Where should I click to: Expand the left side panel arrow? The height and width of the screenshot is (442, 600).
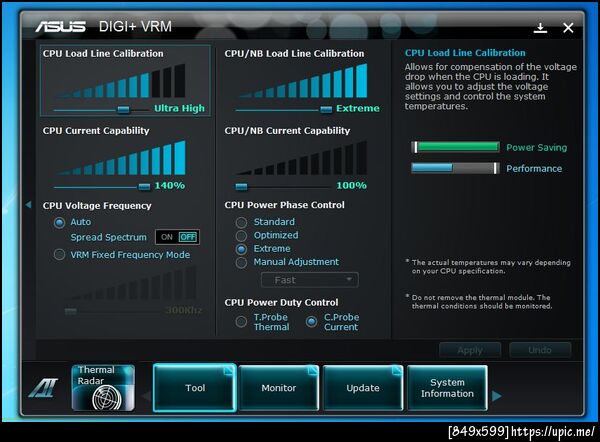29,205
